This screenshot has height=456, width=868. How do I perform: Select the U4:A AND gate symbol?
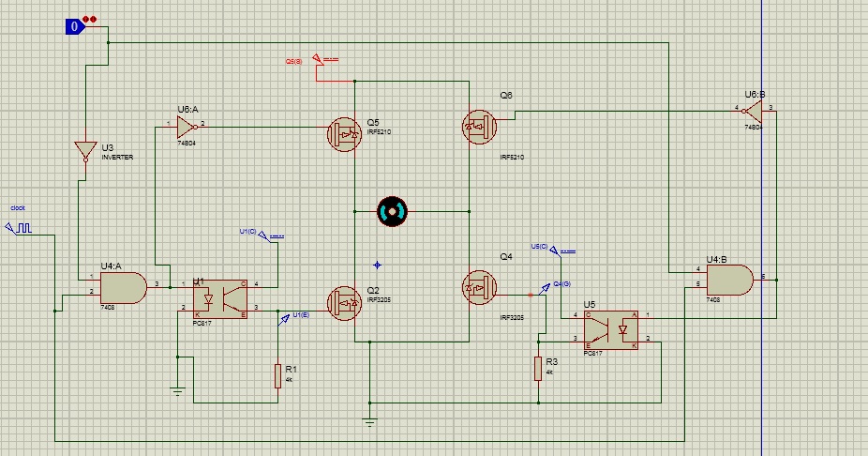123,288
